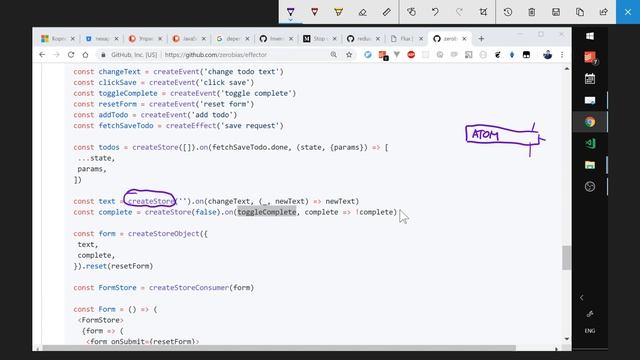Click the page vertical scrollbar thumb
The height and width of the screenshot is (360, 640).
tap(566, 258)
